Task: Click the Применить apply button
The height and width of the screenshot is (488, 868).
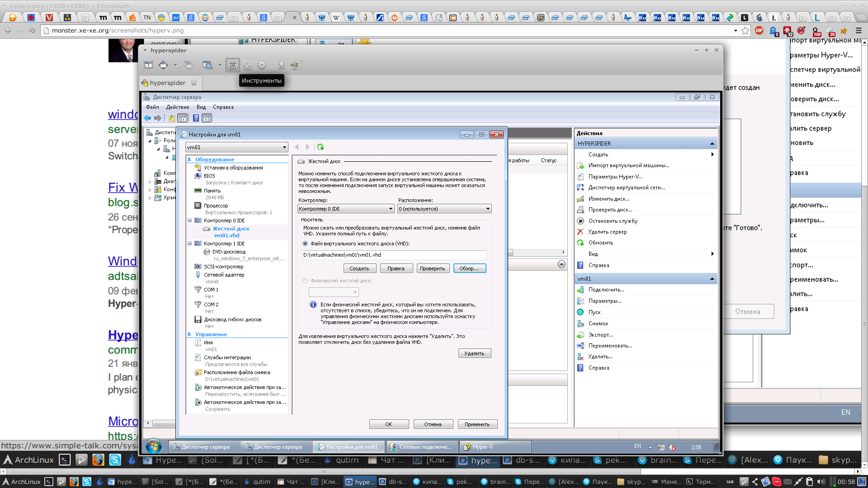Action: [477, 424]
